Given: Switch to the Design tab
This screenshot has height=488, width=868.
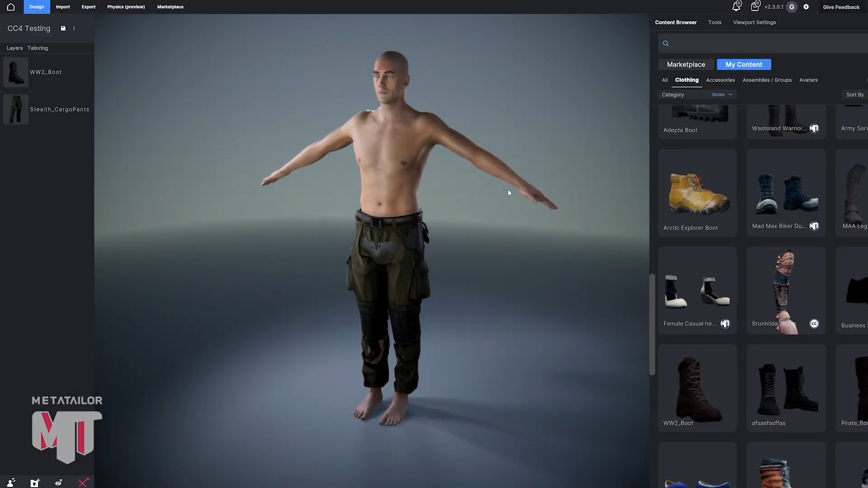Looking at the screenshot, I should pyautogui.click(x=37, y=7).
